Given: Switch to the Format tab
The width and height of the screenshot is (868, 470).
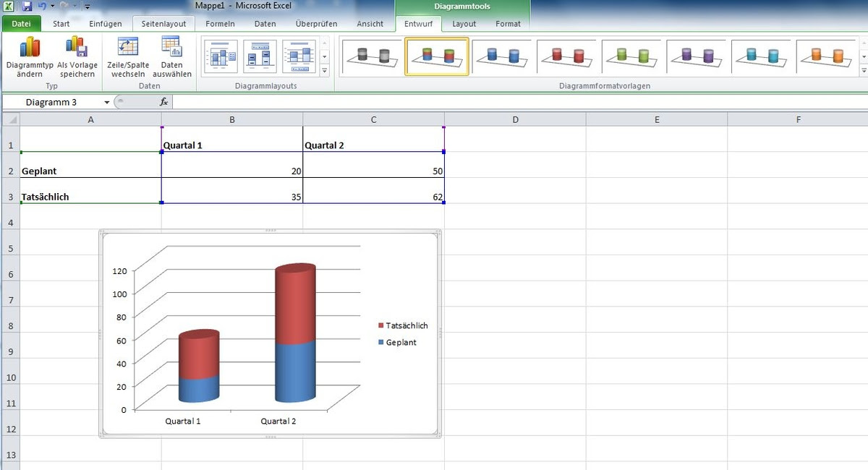Looking at the screenshot, I should 508,24.
